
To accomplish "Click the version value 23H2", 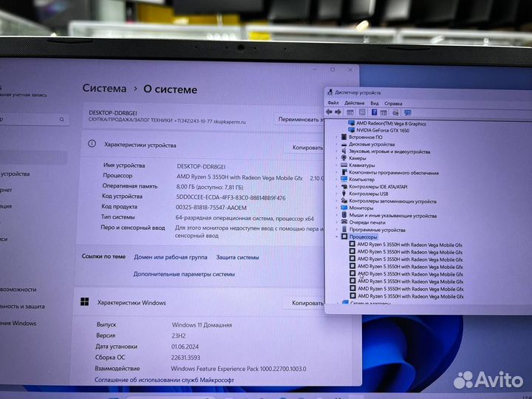I will [179, 335].
